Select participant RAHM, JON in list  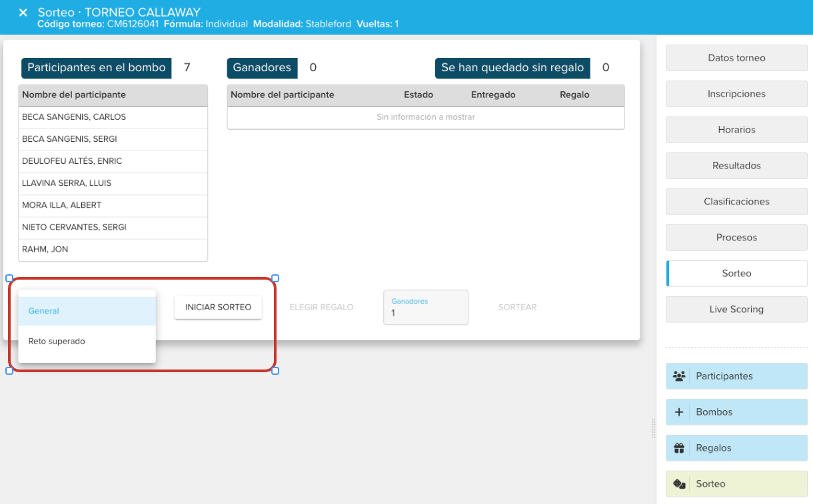click(113, 250)
